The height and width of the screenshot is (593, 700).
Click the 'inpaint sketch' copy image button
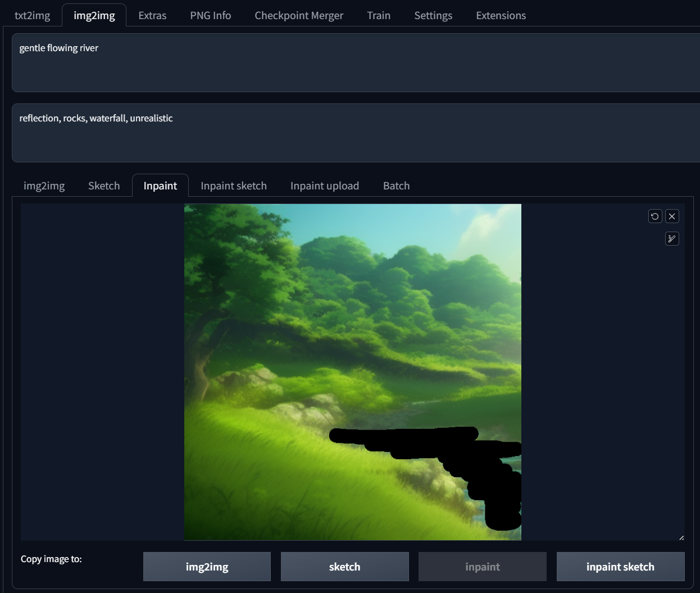pos(620,567)
